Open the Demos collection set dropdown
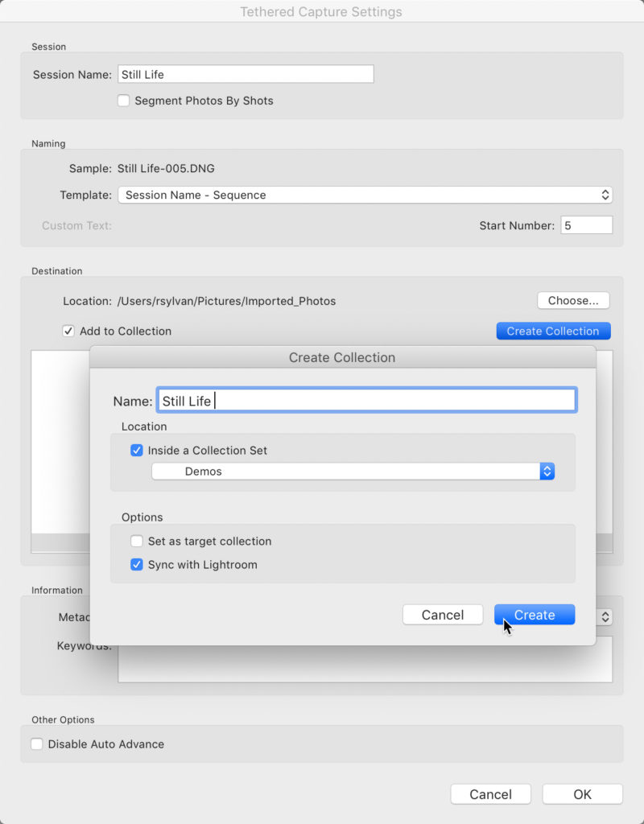This screenshot has width=644, height=824. (353, 472)
